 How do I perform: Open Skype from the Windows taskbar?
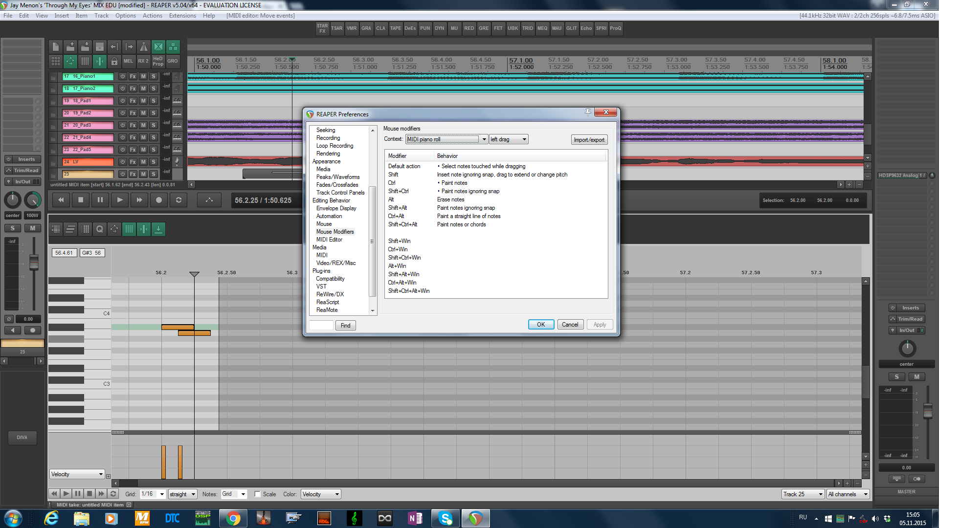pyautogui.click(x=445, y=518)
